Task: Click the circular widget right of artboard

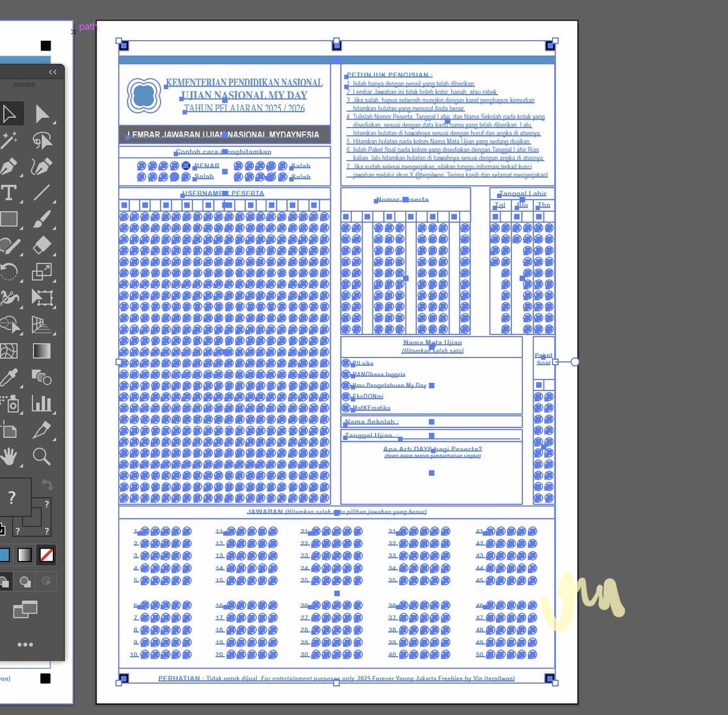Action: click(575, 362)
